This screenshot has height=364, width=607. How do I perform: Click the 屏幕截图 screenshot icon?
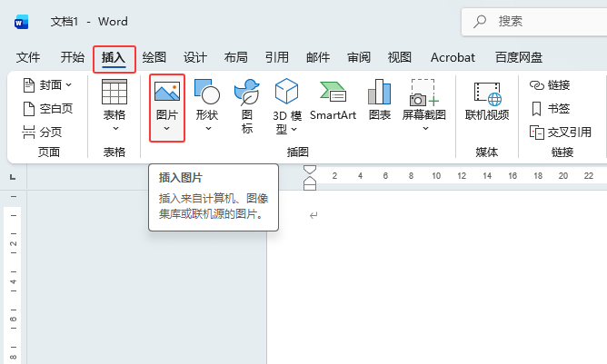pos(423,93)
